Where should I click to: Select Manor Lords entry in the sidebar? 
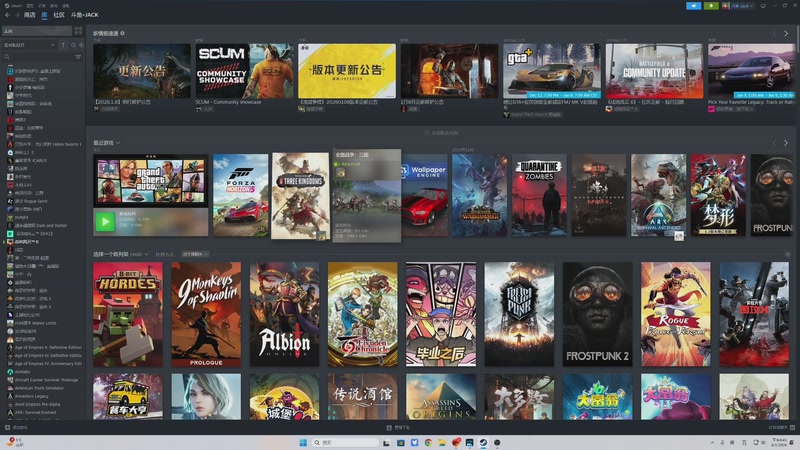click(x=32, y=323)
